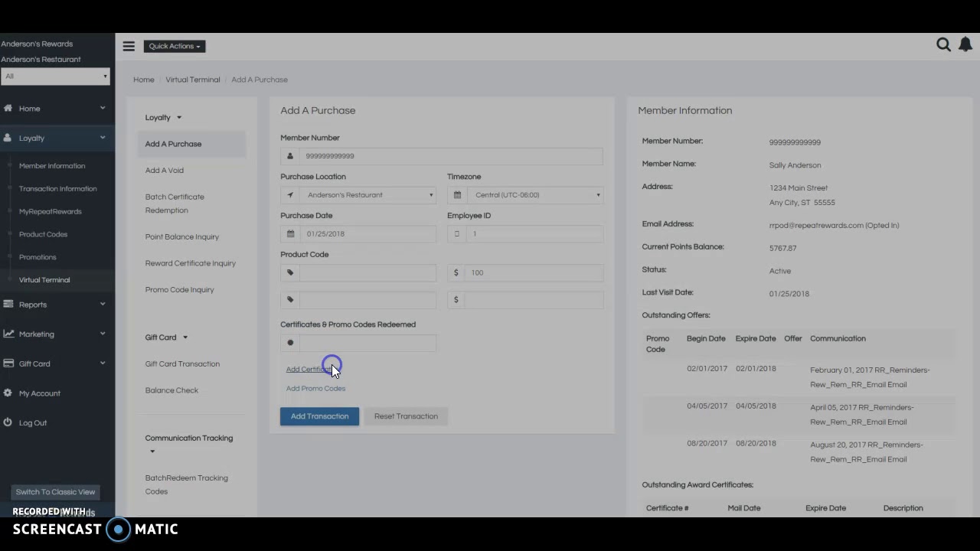Click the Member Number input field
The image size is (980, 551).
click(451, 156)
